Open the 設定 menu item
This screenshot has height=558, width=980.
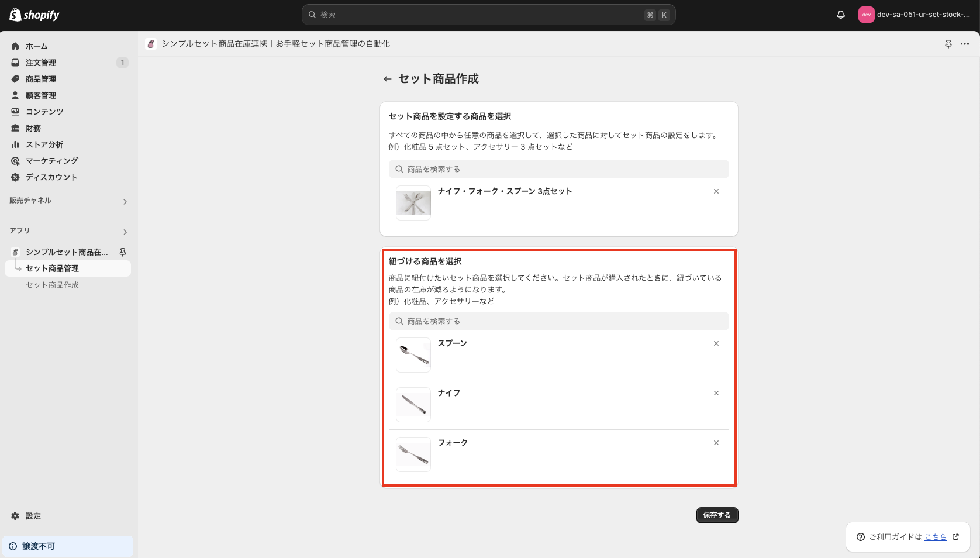33,516
